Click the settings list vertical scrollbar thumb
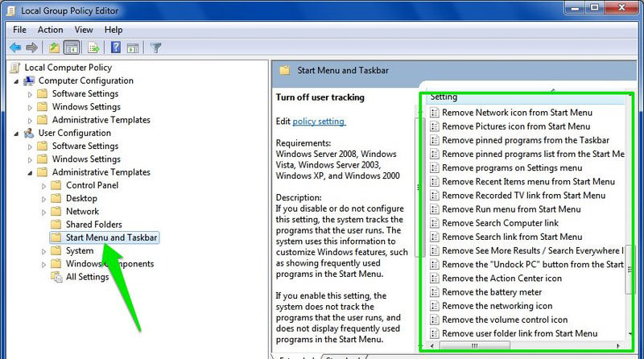Image resolution: width=644 pixels, height=359 pixels. (629, 270)
